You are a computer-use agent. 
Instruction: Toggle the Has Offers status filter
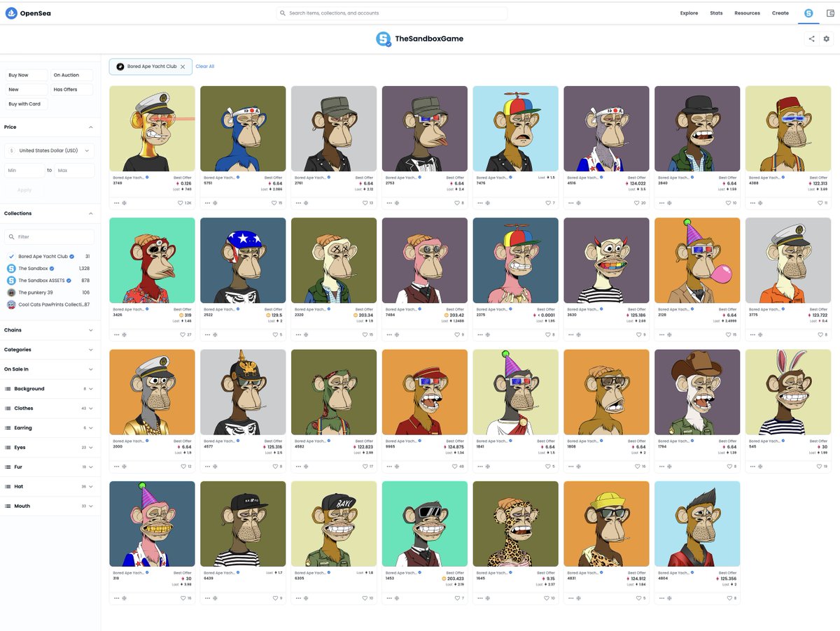pyautogui.click(x=72, y=90)
